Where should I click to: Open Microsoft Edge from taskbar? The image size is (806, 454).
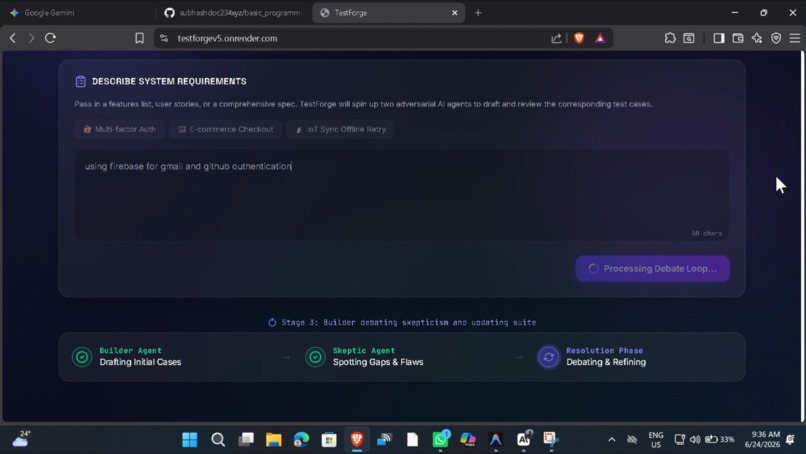[301, 440]
